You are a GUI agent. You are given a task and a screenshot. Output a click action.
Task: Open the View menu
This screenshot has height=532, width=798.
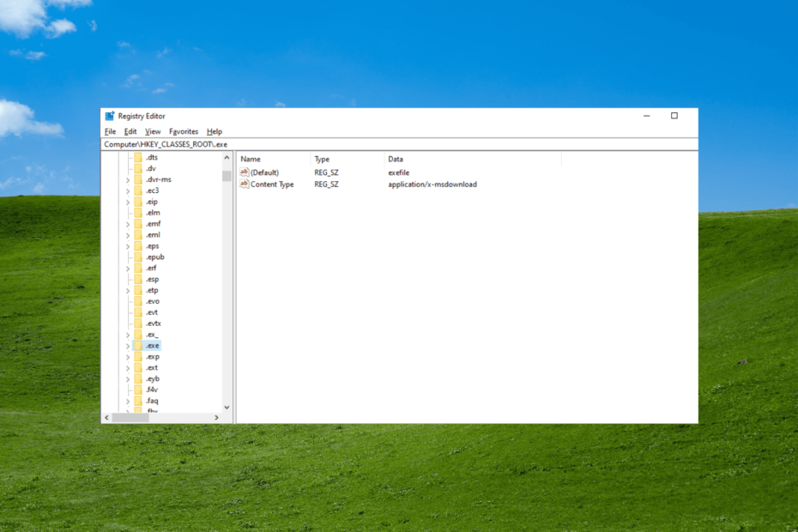[152, 130]
